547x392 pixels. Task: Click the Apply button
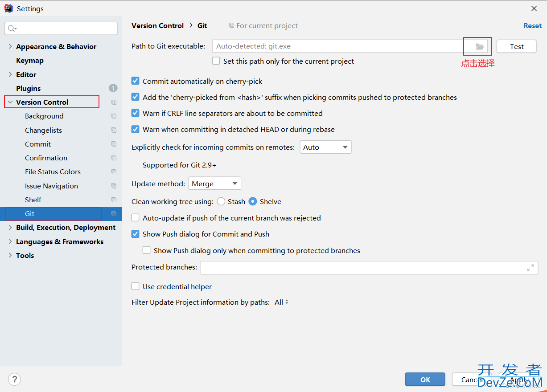518,380
